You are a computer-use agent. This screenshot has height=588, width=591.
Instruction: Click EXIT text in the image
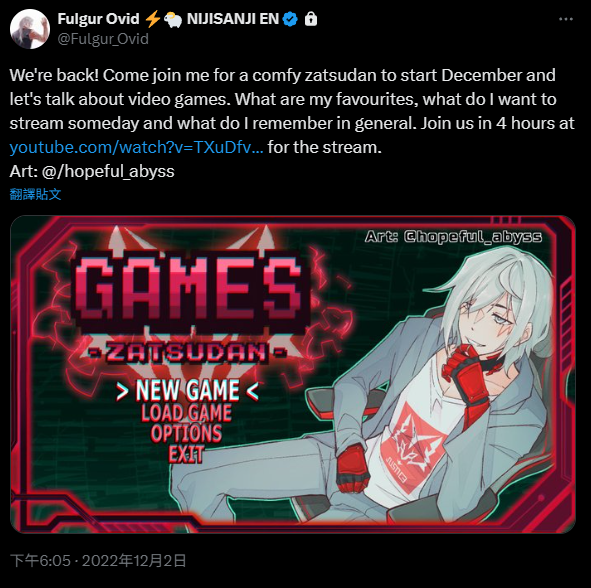pos(186,454)
